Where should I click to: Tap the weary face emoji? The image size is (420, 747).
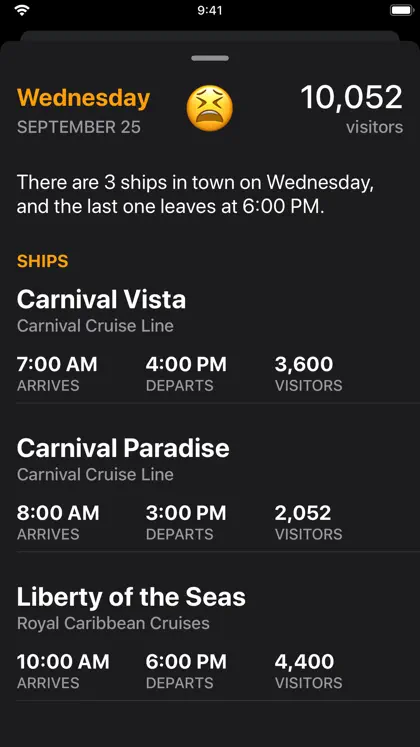click(210, 108)
